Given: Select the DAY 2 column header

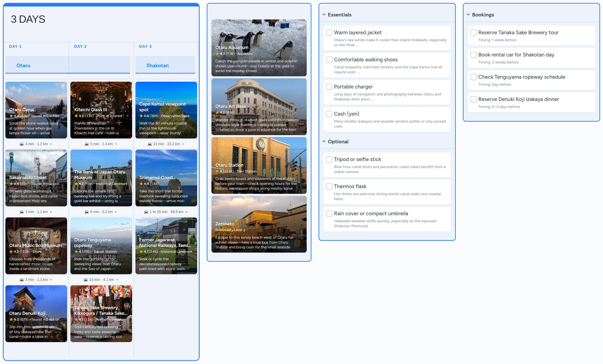Looking at the screenshot, I should [80, 46].
